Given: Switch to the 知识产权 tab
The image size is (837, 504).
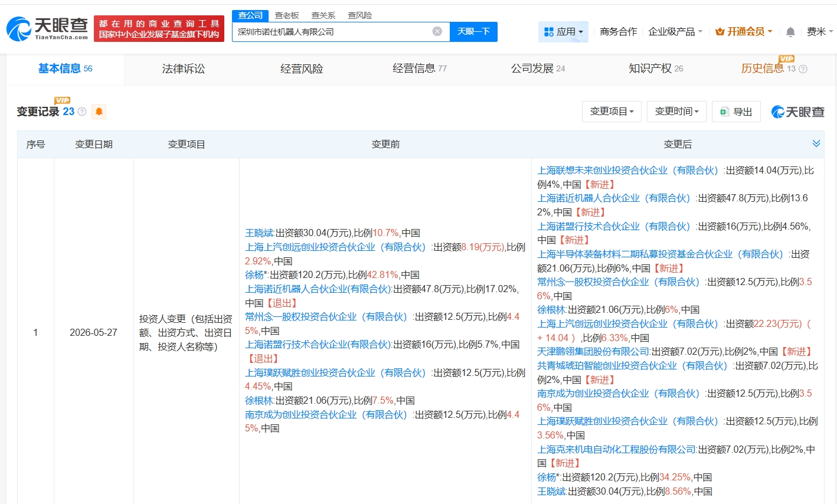Looking at the screenshot, I should pyautogui.click(x=656, y=69).
